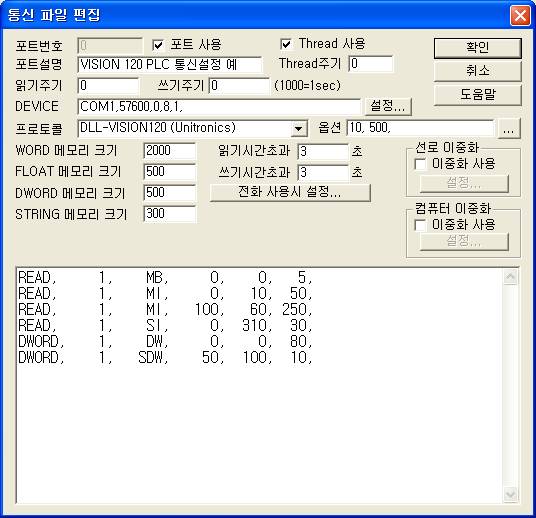Close the 통신 파일 편집 dialog
Image resolution: width=536 pixels, height=518 pixels.
pyautogui.click(x=520, y=15)
